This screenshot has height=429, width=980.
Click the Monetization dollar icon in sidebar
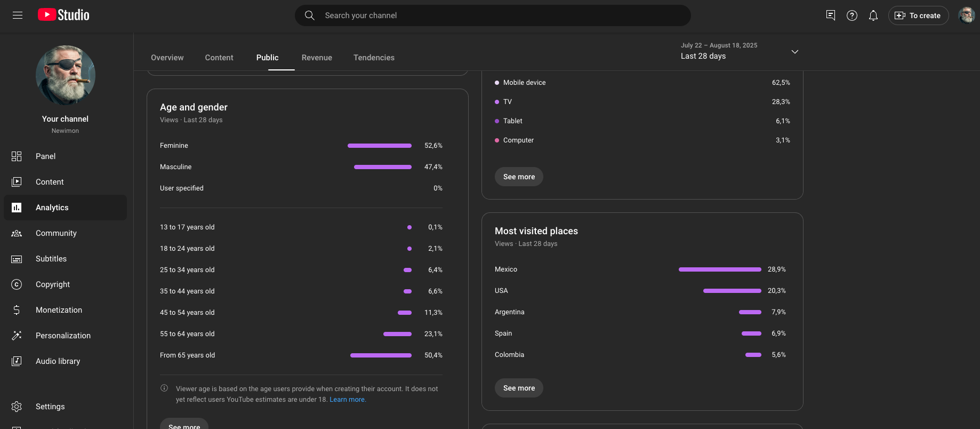coord(17,310)
